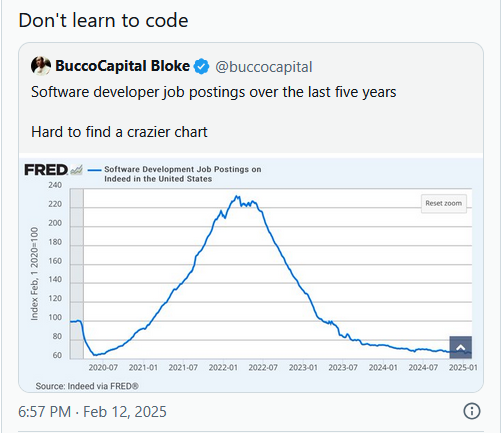Open the @buccocapital handle
This screenshot has width=501, height=433.
tap(264, 67)
